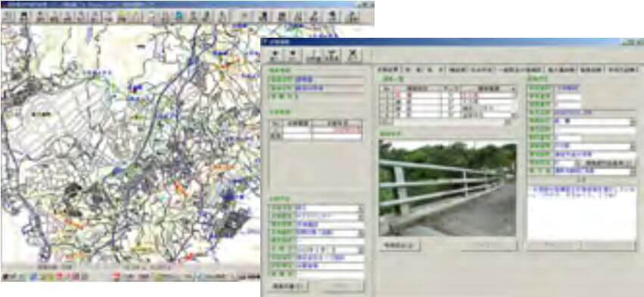Click the yellow-green icon in the map window toolbar
644x297 pixels.
coord(122,17)
